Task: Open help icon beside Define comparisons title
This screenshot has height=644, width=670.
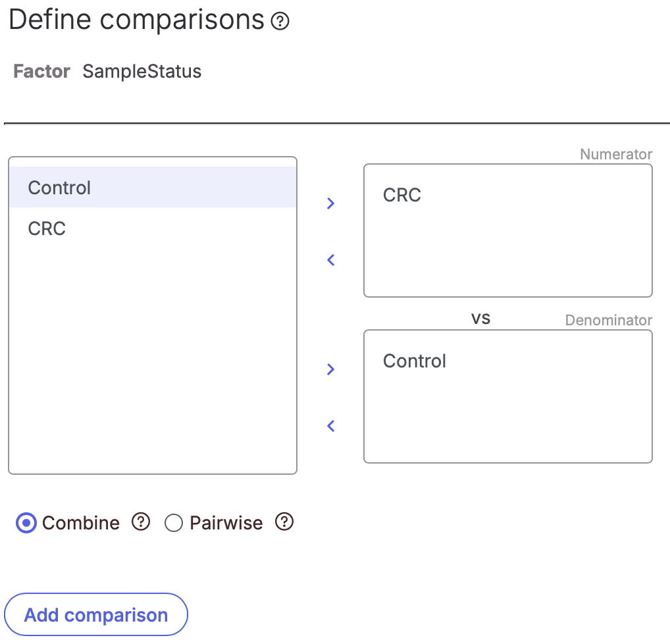Action: [280, 21]
